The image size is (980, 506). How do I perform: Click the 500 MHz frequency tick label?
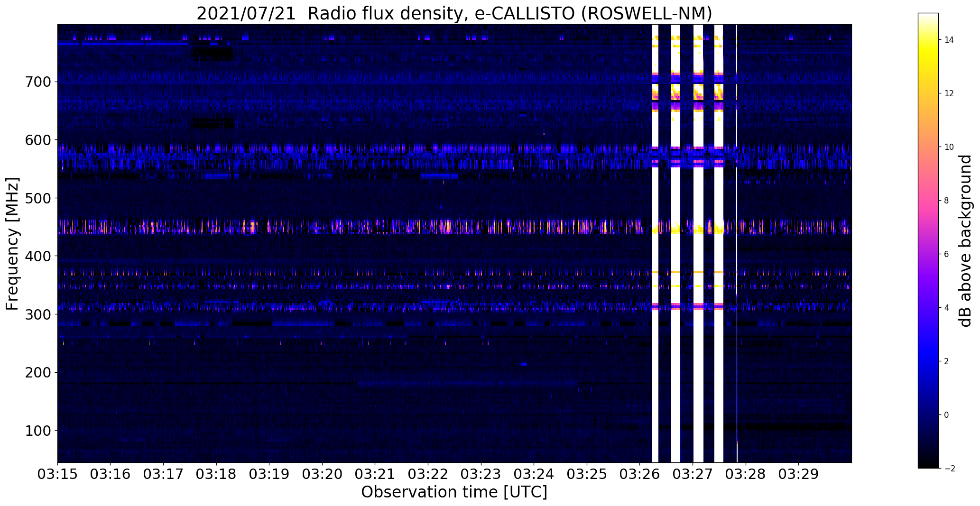click(x=37, y=198)
